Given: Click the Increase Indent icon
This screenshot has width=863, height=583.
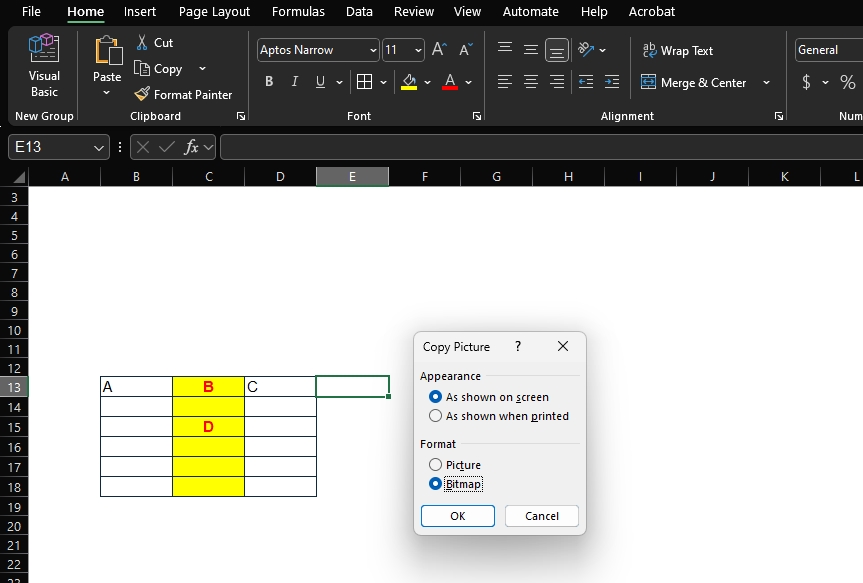Looking at the screenshot, I should (x=612, y=82).
